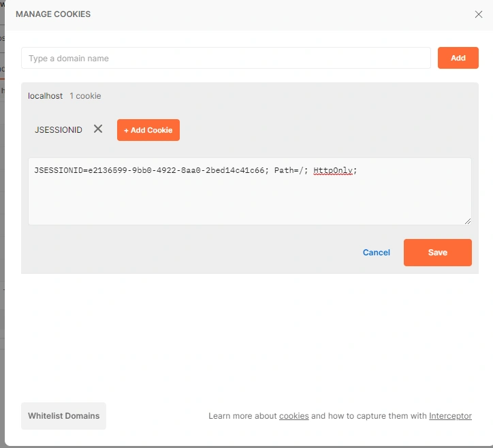
Task: Click the empty area below the cookie text
Action: pos(249,204)
